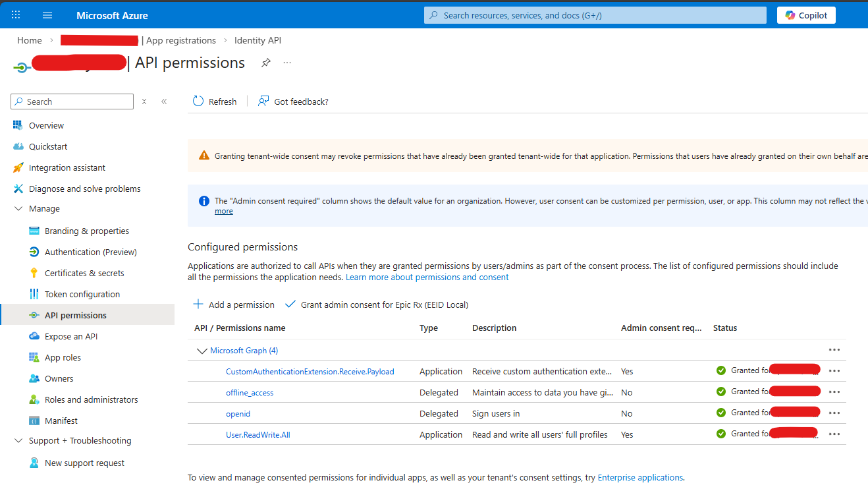Click the Copilot button

coord(806,15)
